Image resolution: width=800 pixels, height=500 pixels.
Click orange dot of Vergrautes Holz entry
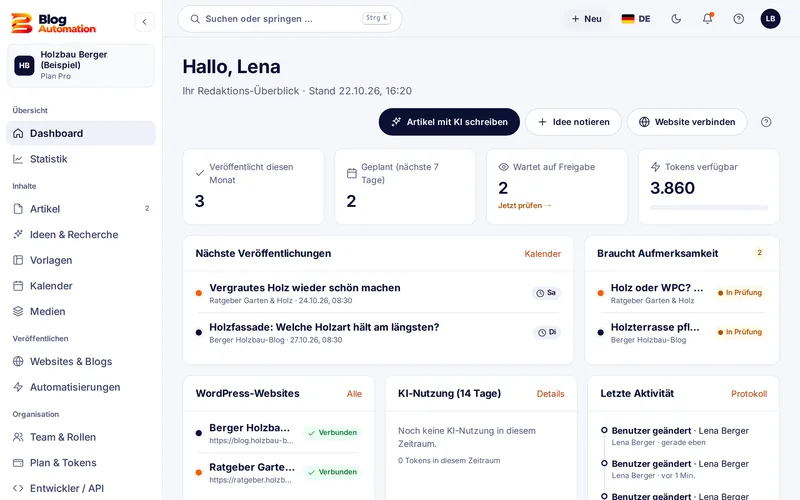coord(199,293)
